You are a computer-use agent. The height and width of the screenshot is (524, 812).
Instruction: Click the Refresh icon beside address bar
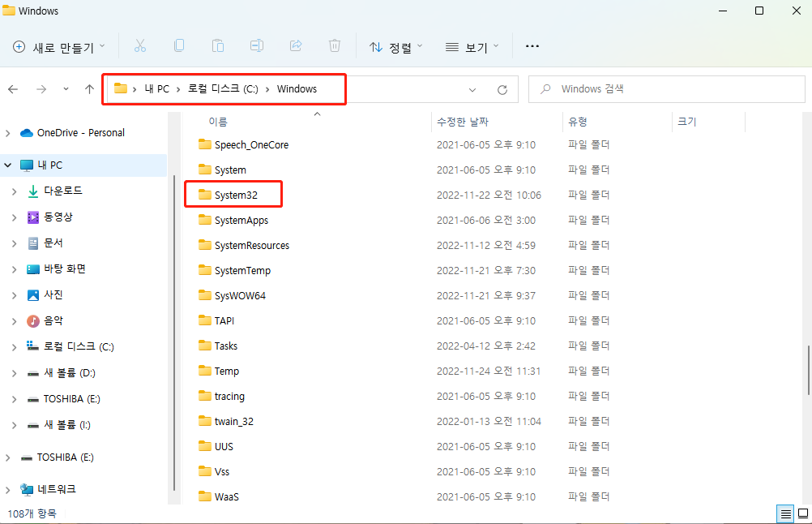(x=502, y=89)
